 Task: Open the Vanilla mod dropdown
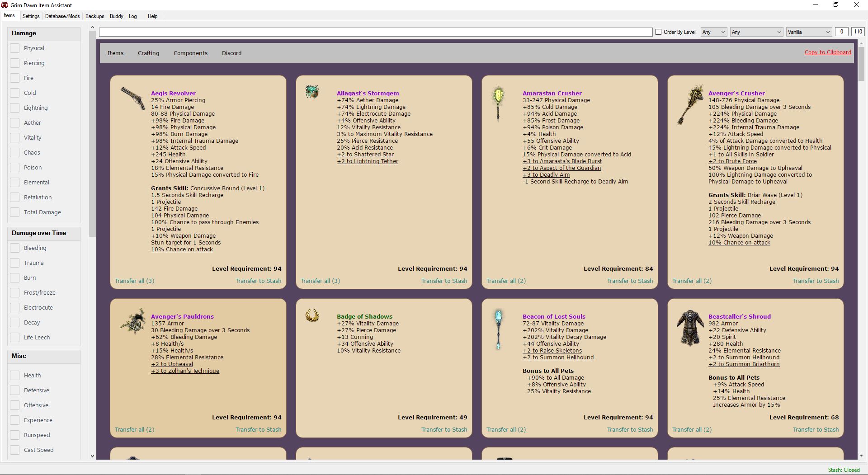[808, 32]
